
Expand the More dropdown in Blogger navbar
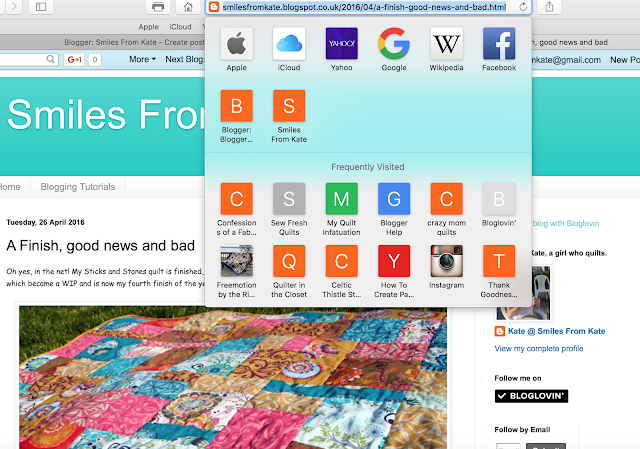(142, 59)
